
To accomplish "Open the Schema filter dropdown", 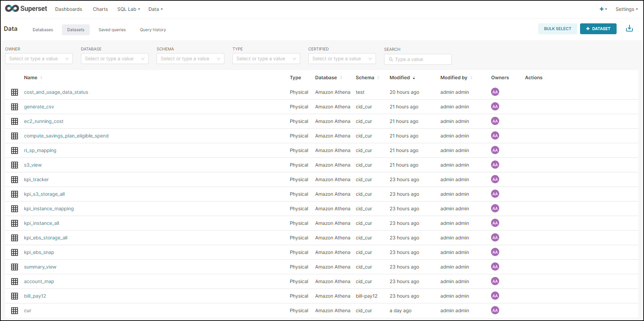I will click(x=191, y=59).
